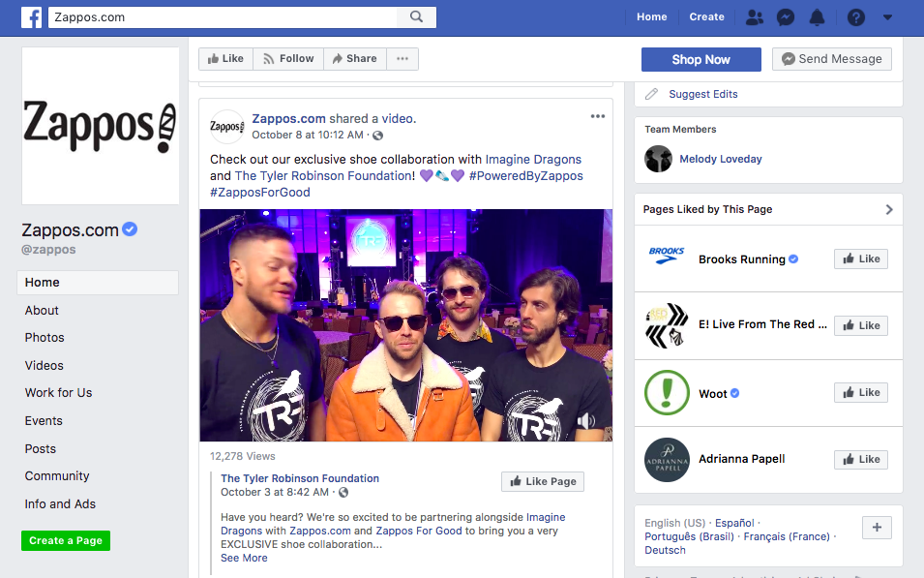Switch language to Français (France)
Viewport: 924px width, 578px height.
[786, 536]
